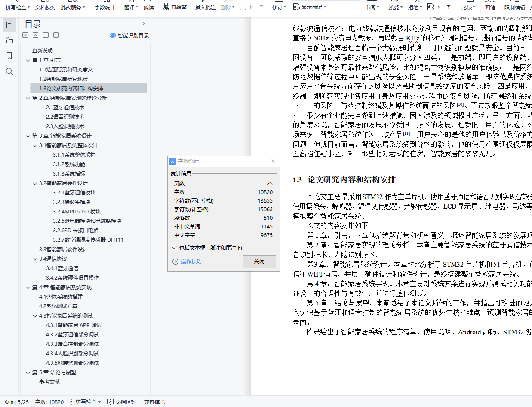This screenshot has height=407, width=532.
Task: Collapse 4.3智能家居系统的测试 node
Action: coord(35,316)
